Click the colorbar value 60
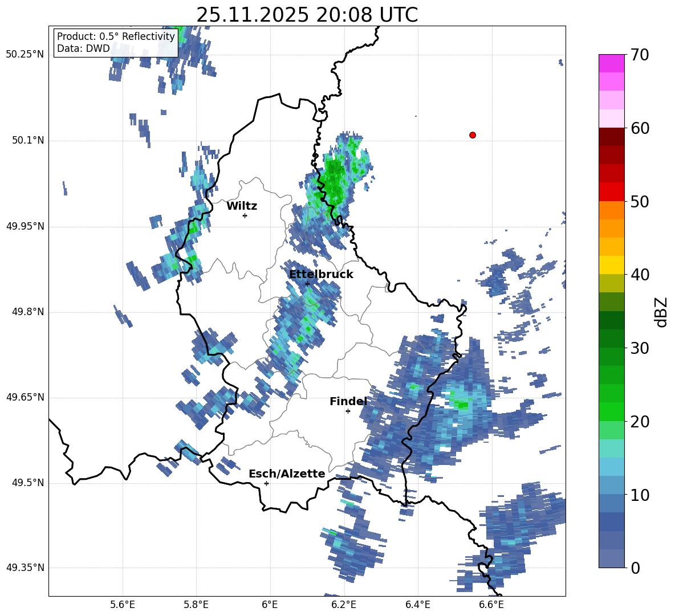This screenshot has height=616, width=675. coord(640,128)
